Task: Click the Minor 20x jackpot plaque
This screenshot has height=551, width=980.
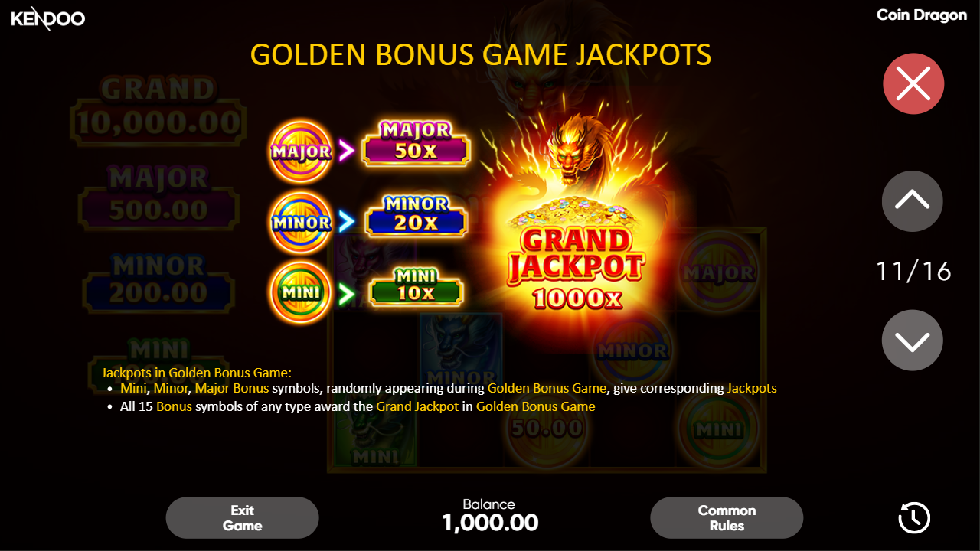Action: 416,215
